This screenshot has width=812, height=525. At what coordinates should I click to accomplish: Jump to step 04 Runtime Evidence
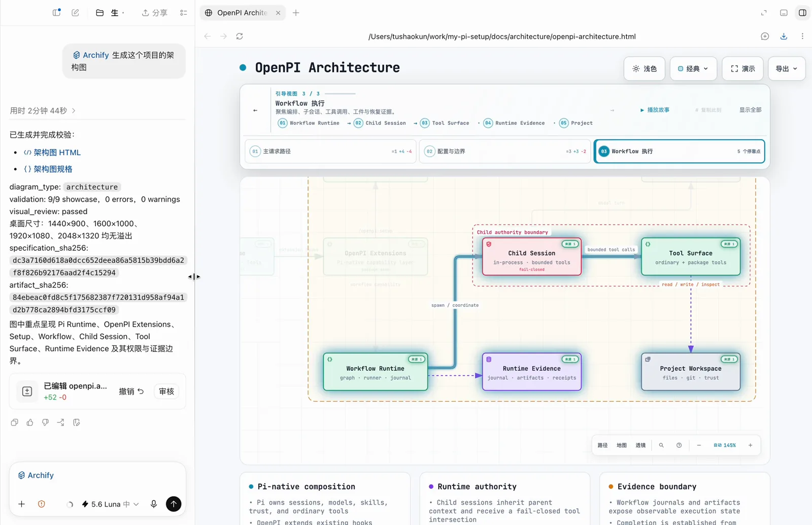click(x=515, y=123)
